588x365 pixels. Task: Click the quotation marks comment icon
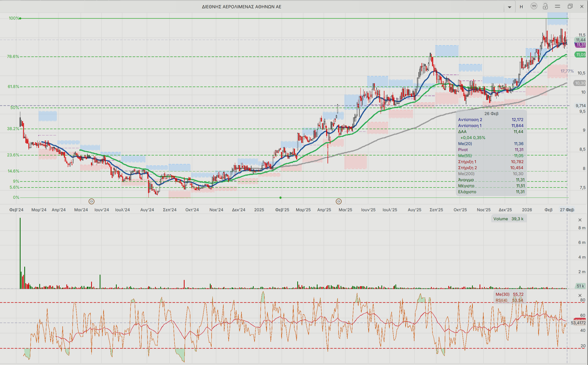pyautogui.click(x=534, y=7)
